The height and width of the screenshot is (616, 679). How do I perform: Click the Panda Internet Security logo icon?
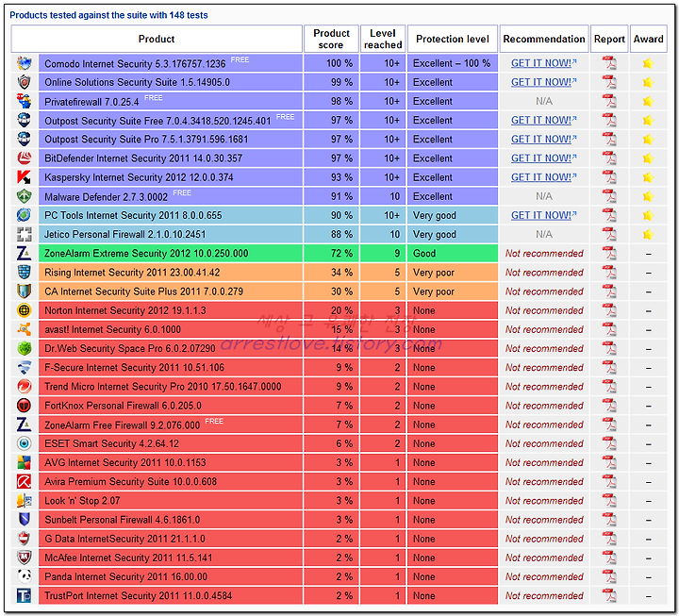pos(25,576)
